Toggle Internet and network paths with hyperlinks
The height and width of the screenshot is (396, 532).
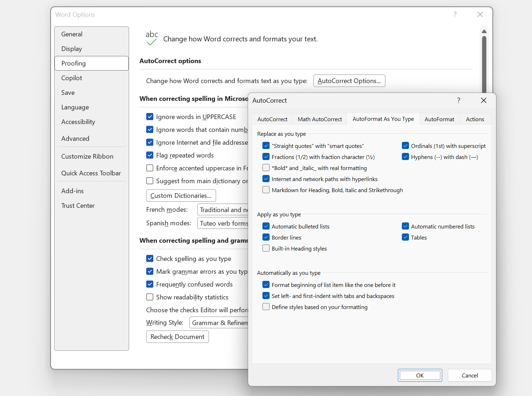coord(266,179)
